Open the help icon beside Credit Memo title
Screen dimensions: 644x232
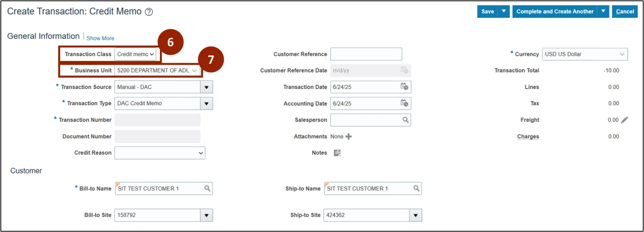[149, 12]
